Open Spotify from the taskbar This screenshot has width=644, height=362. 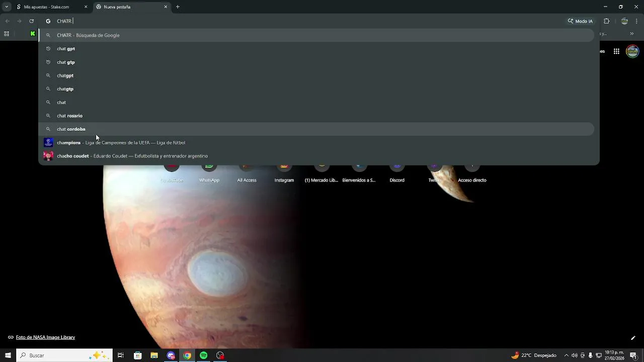point(203,355)
